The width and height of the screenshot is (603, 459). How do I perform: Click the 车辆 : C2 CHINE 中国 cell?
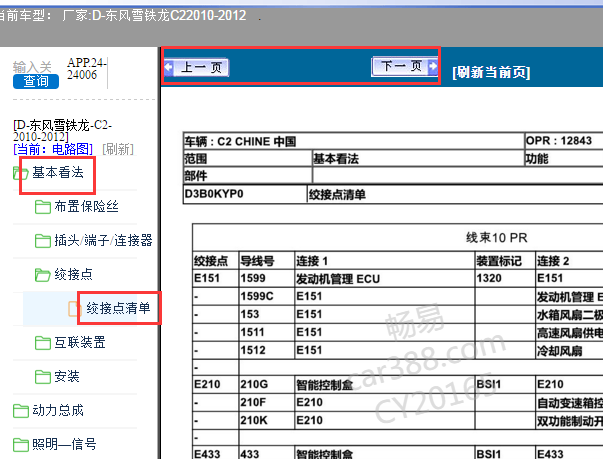pyautogui.click(x=353, y=141)
